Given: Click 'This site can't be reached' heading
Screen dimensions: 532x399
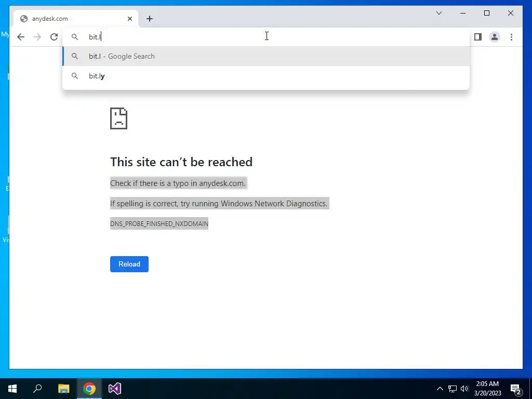Looking at the screenshot, I should pyautogui.click(x=181, y=162).
